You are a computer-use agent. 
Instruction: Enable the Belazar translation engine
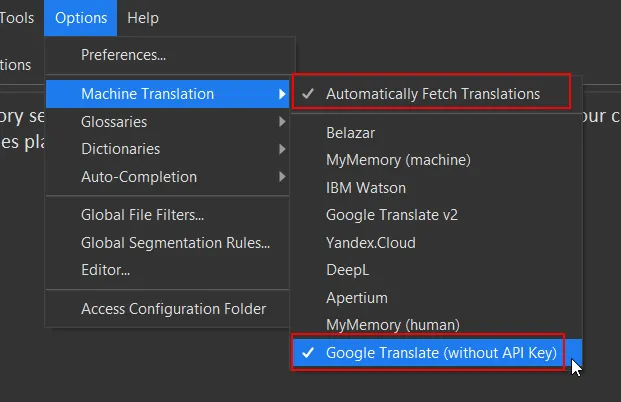point(352,131)
